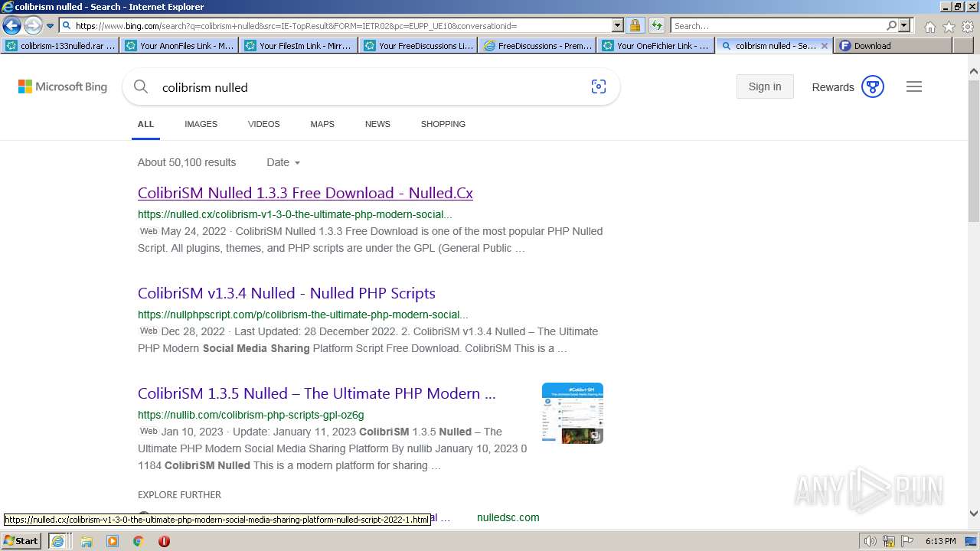Image resolution: width=980 pixels, height=551 pixels.
Task: Open ColibriSM 1.3.5 Nulled result title
Action: 317,393
